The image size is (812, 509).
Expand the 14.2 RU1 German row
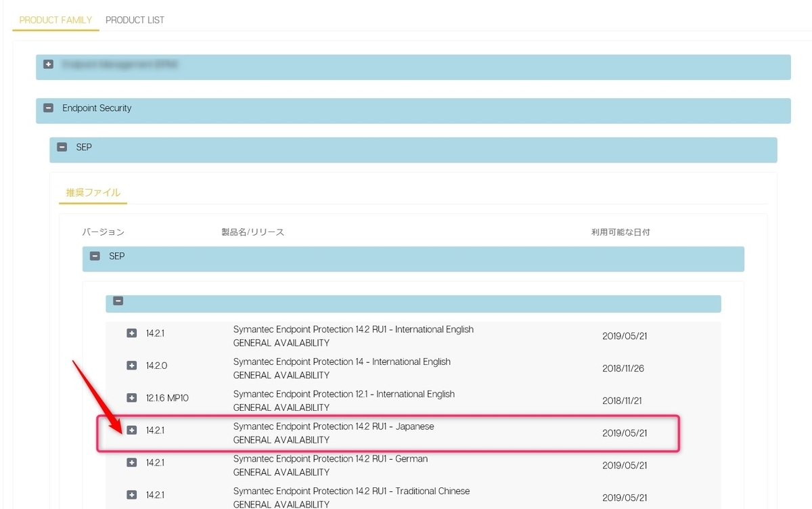132,462
